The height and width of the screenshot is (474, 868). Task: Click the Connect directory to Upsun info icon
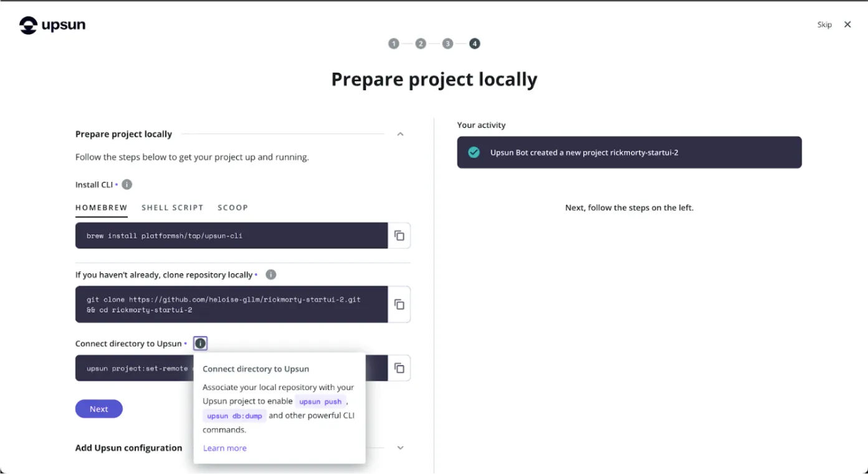[200, 343]
